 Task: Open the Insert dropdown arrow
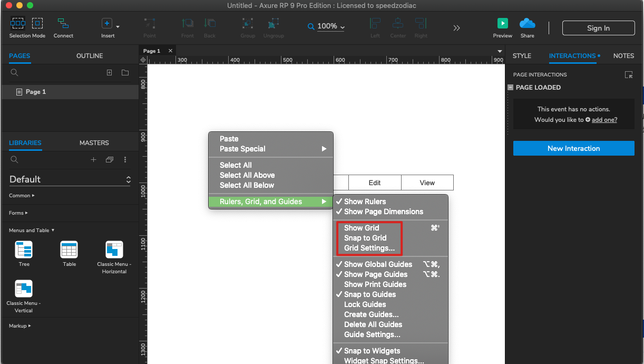118,26
